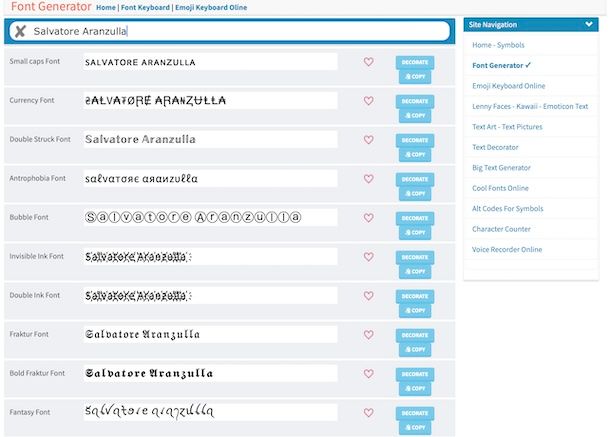Viewport: 610px width, 437px height.
Task: Copy the Fraktur Font text
Action: click(415, 349)
